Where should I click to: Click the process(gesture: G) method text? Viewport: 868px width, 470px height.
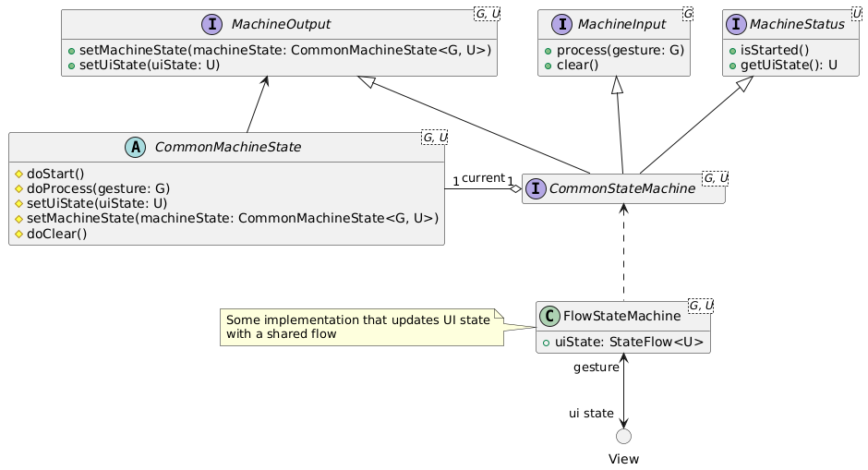click(621, 51)
